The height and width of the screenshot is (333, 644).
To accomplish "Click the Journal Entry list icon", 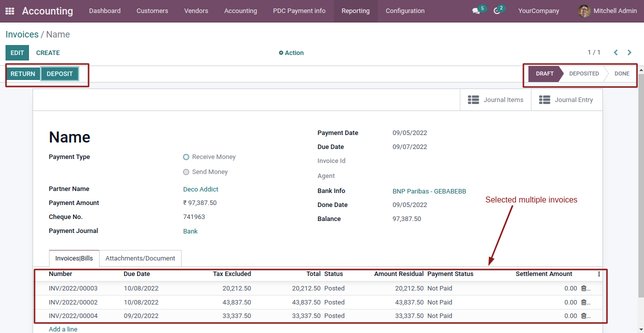I will (544, 100).
